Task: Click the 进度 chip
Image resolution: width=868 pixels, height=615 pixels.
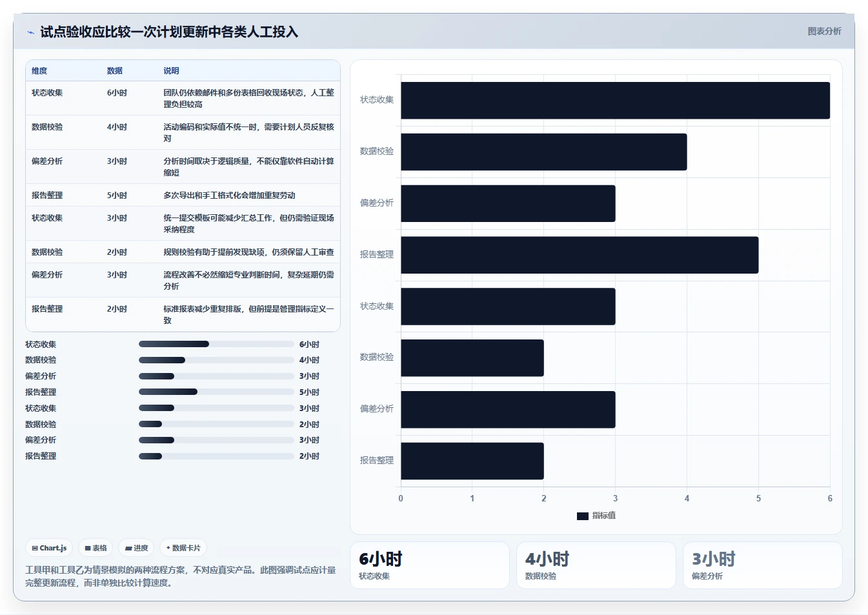Action: (136, 548)
